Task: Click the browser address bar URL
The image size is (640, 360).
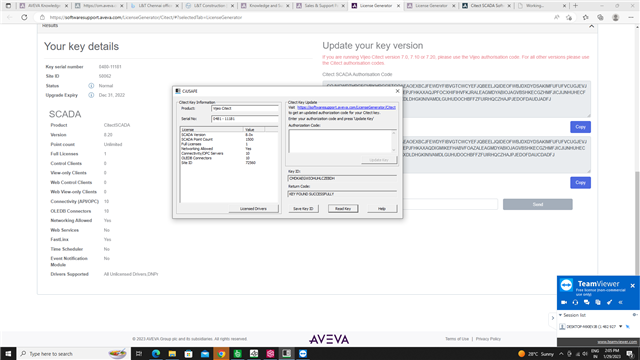Action: pyautogui.click(x=146, y=18)
